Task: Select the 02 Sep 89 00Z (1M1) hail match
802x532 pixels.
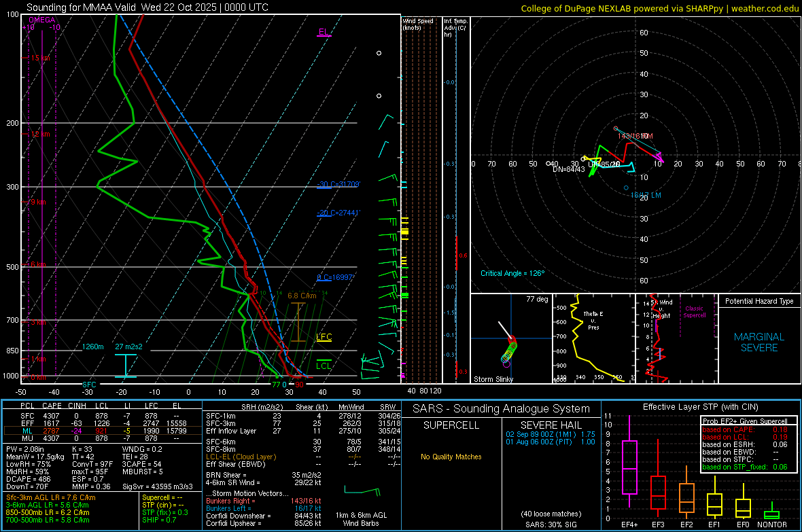Action: 551,434
